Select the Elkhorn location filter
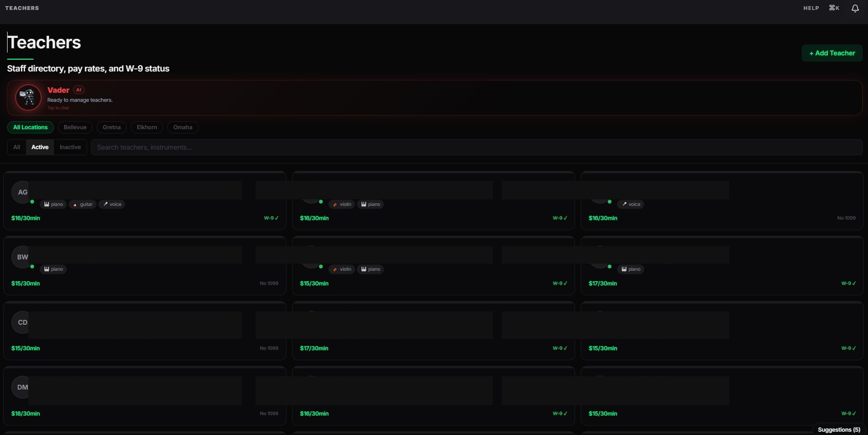The width and height of the screenshot is (868, 435). (147, 127)
